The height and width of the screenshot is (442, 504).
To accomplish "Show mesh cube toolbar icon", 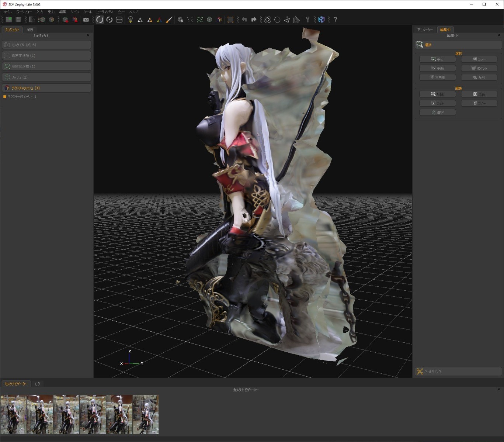I will pos(209,20).
